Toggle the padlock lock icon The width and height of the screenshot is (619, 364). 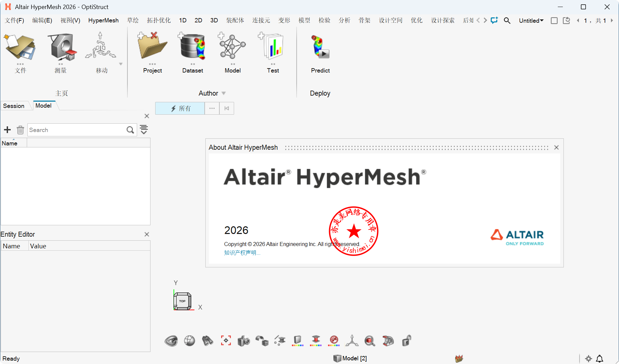(x=406, y=341)
